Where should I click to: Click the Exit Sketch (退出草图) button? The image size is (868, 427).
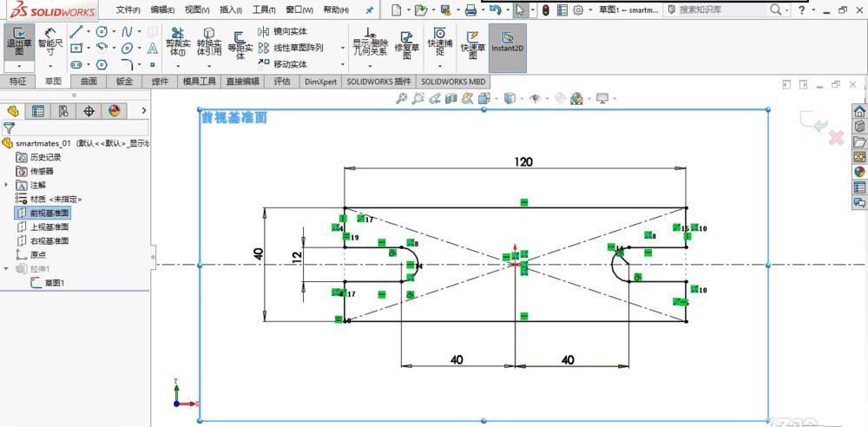(x=18, y=41)
